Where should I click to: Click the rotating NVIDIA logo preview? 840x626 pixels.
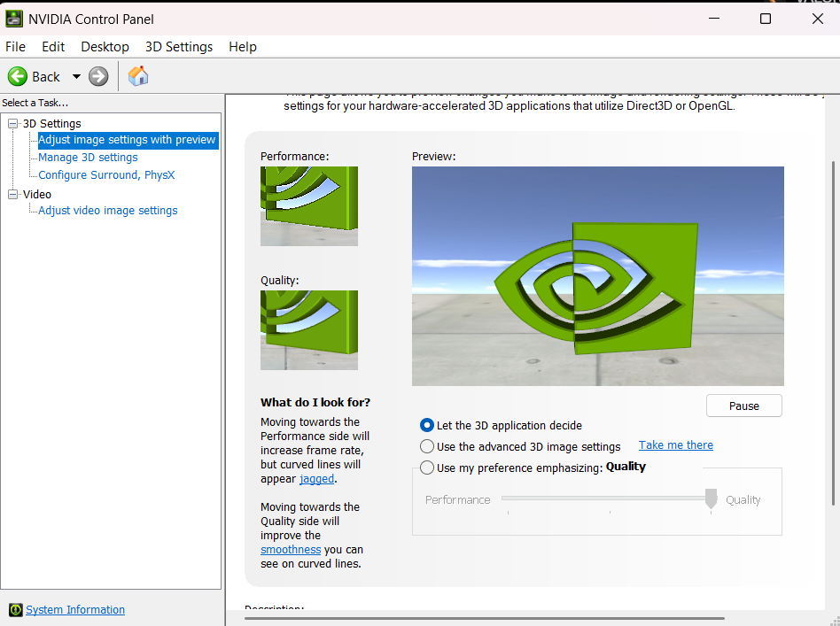[598, 276]
